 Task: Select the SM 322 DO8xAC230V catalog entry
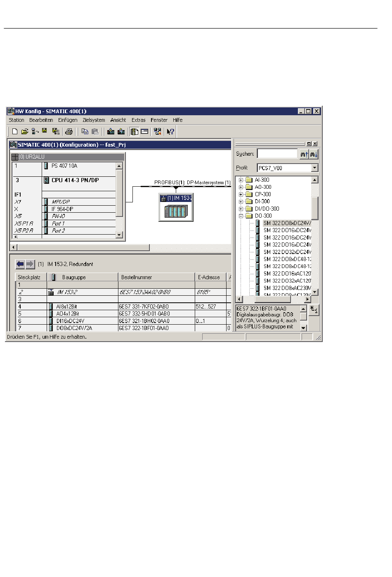point(287,288)
